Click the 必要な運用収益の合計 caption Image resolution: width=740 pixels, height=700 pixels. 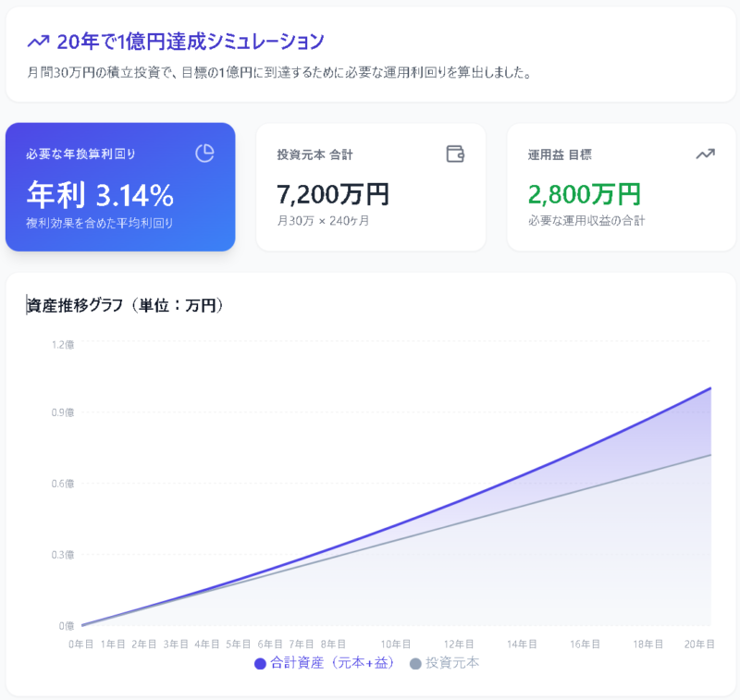click(x=586, y=222)
